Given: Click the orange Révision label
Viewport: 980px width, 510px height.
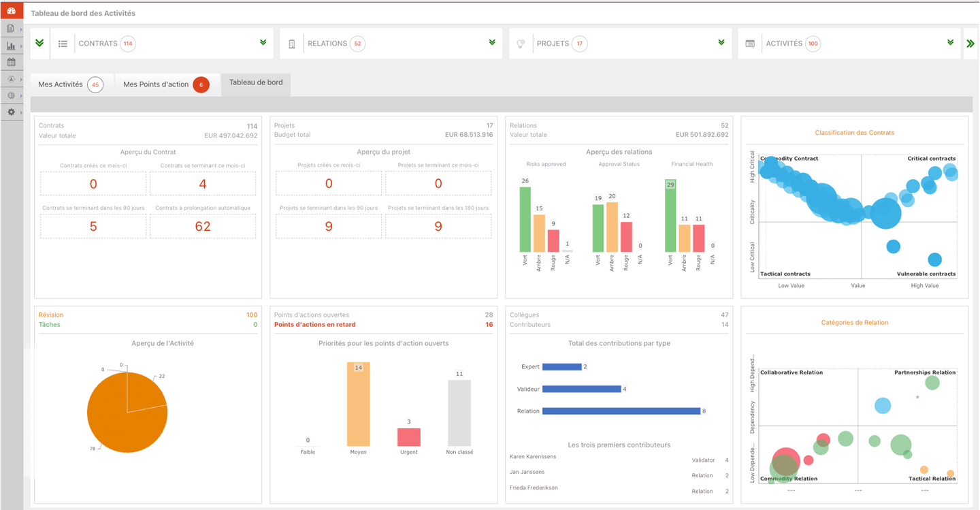Looking at the screenshot, I should pos(51,315).
